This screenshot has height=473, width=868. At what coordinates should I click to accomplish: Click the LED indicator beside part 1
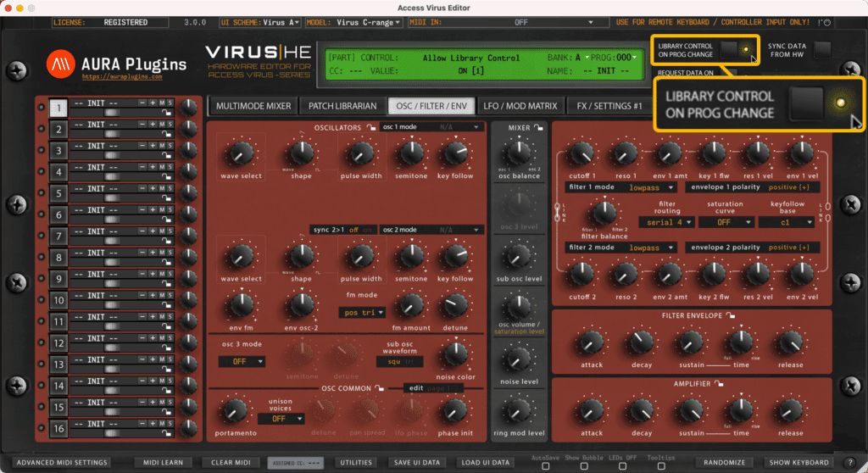point(41,108)
